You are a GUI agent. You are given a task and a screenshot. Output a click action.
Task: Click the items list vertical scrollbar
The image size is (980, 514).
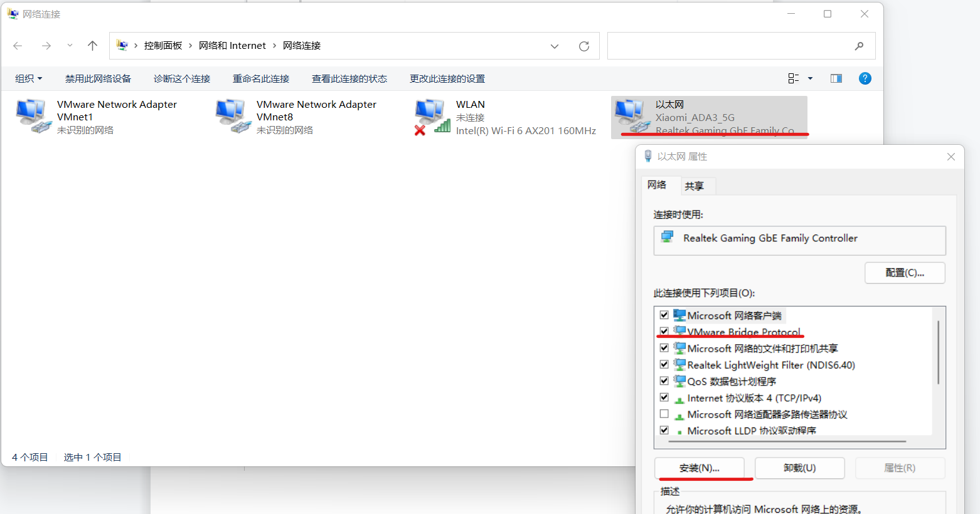tap(939, 352)
